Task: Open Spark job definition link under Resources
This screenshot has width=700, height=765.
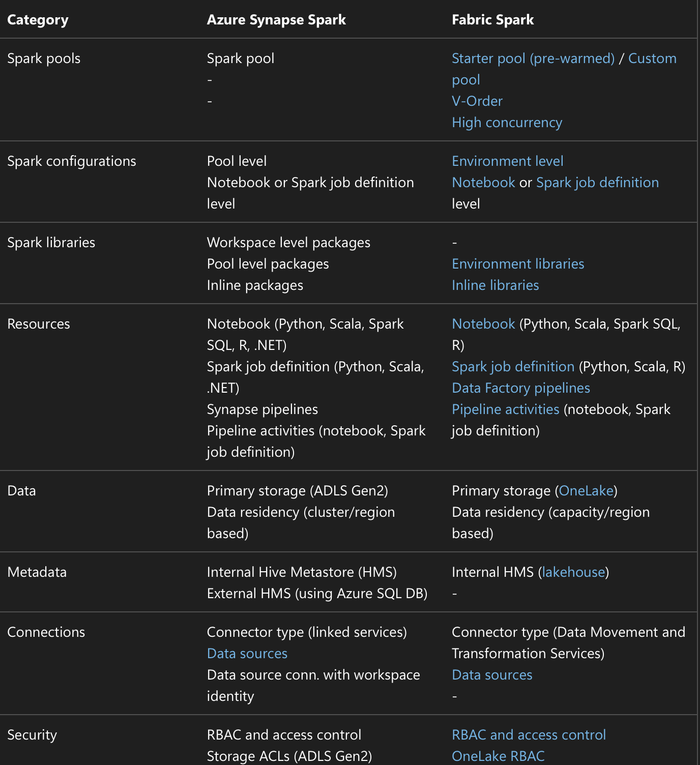Action: coord(513,366)
